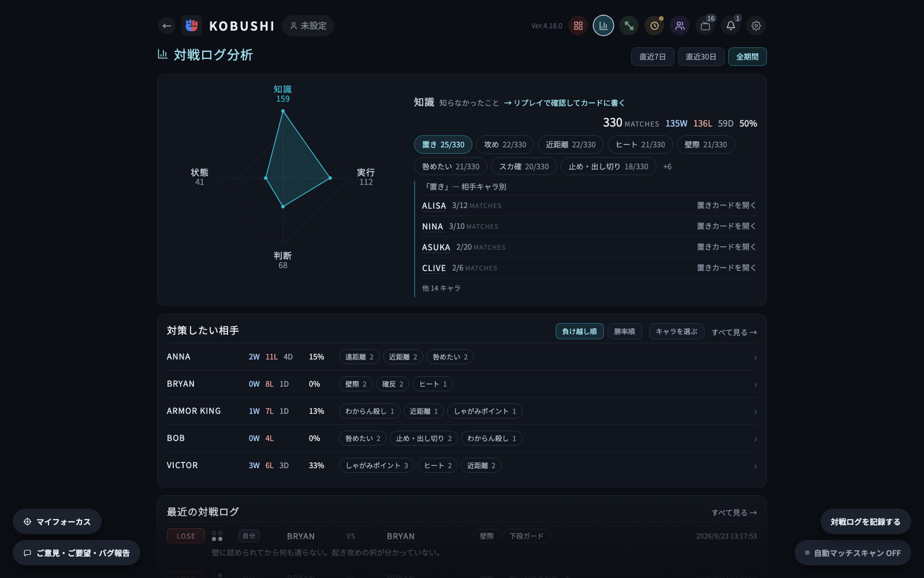Click the KOBUSHI fist logo icon

pos(192,25)
